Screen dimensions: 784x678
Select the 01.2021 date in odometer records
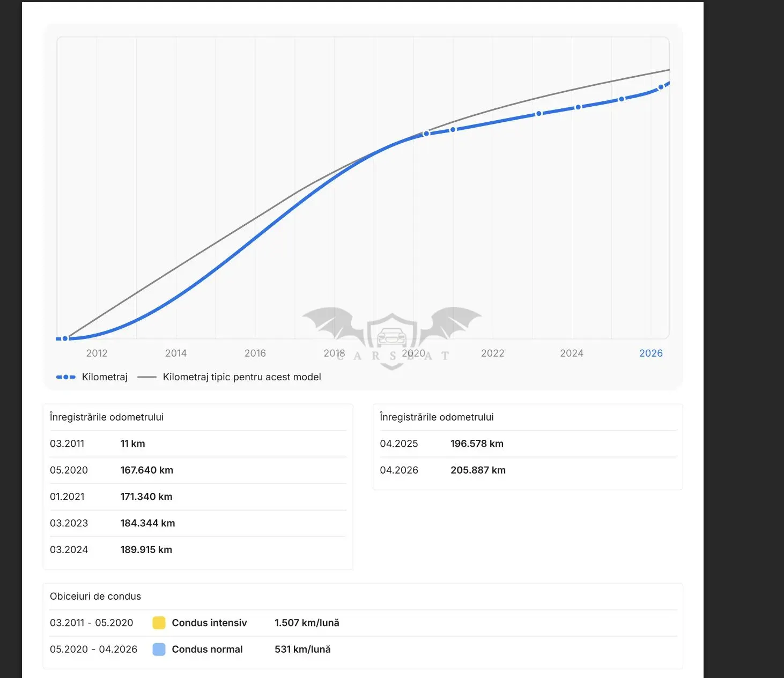67,497
